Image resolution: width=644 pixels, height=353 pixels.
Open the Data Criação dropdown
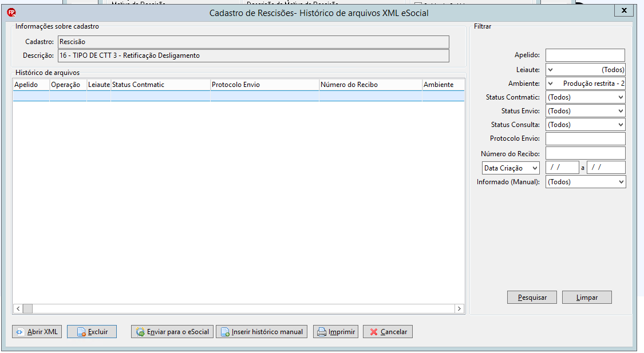pos(511,168)
